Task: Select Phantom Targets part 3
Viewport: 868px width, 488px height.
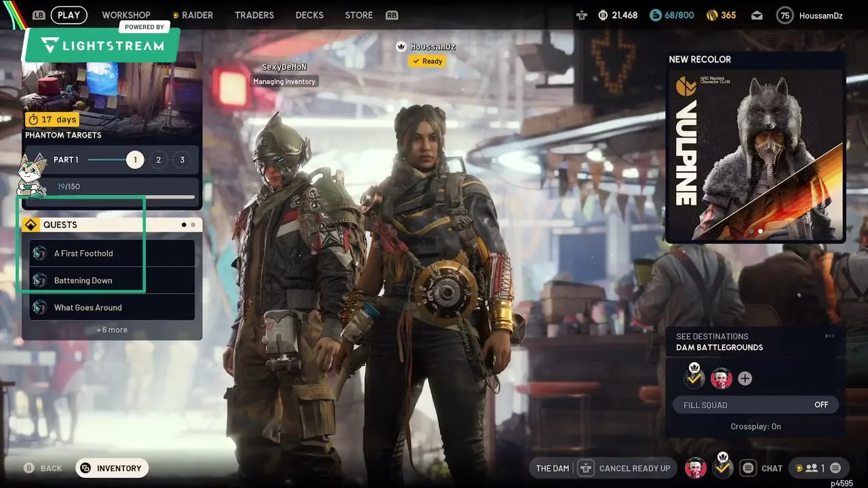Action: pyautogui.click(x=182, y=160)
